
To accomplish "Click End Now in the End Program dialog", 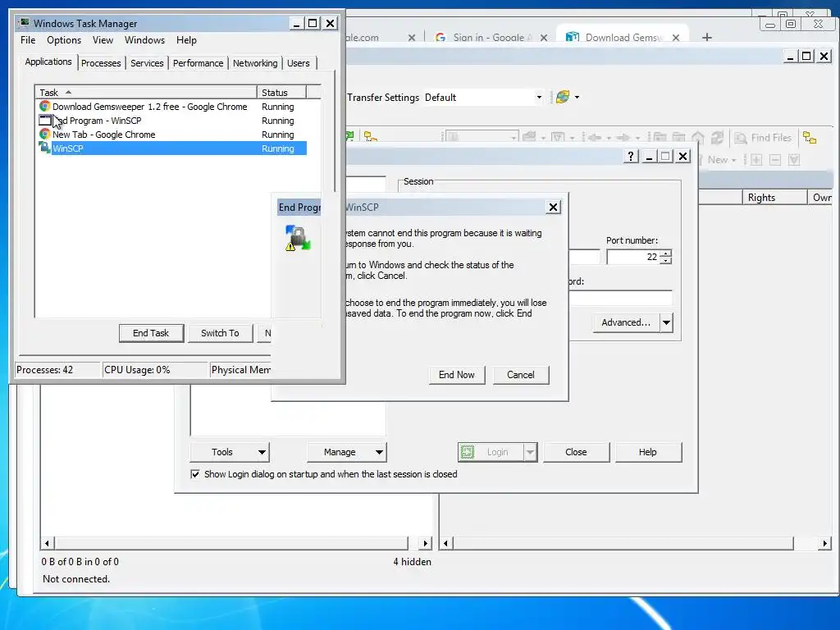I will click(456, 375).
